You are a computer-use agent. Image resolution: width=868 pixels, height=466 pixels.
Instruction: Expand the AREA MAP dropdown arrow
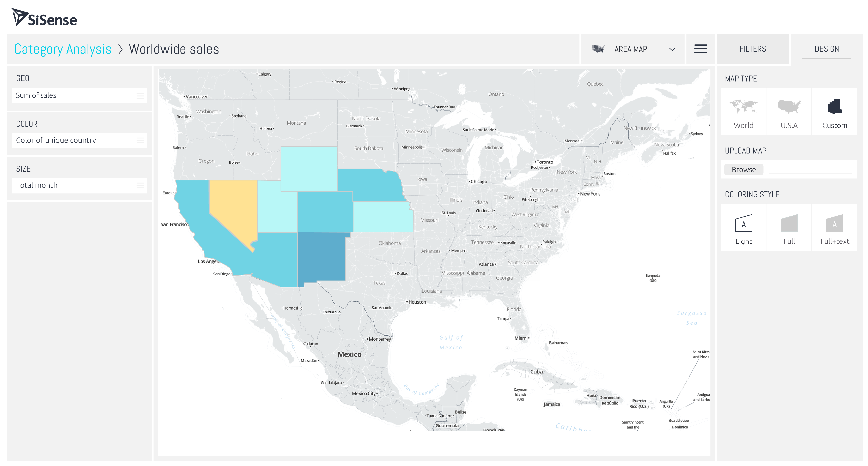(x=672, y=49)
